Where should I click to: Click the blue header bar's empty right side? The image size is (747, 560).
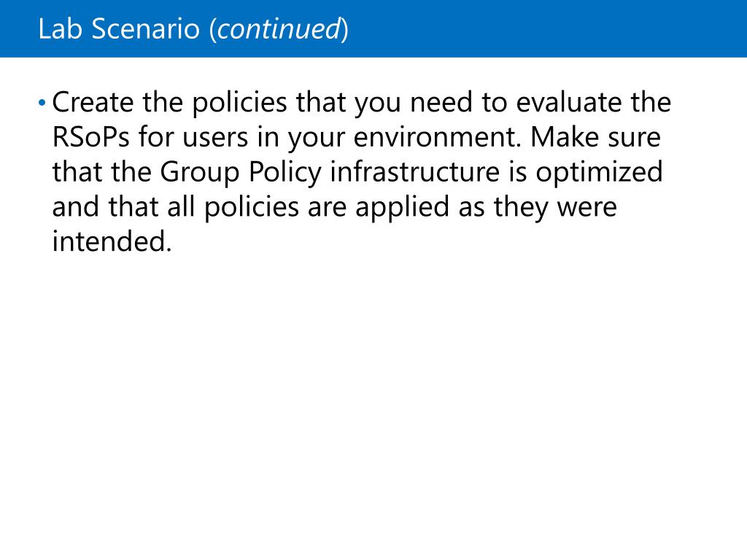(548, 28)
